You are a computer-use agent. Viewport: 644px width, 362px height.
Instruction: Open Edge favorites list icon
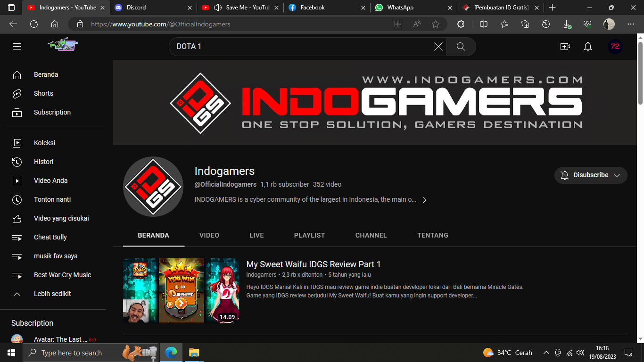[x=504, y=24]
